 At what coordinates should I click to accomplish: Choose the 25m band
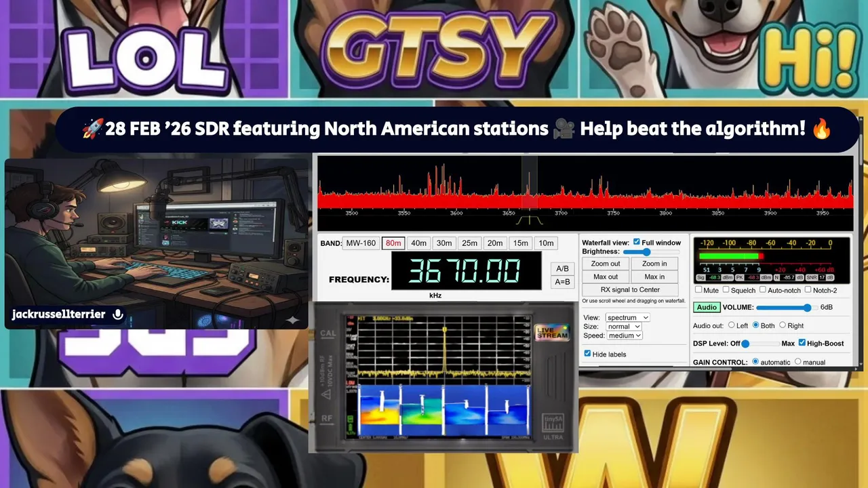tap(469, 243)
